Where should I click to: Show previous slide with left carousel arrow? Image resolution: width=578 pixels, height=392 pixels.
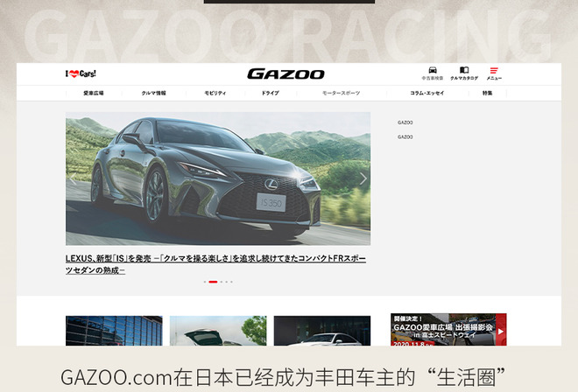tap(73, 178)
